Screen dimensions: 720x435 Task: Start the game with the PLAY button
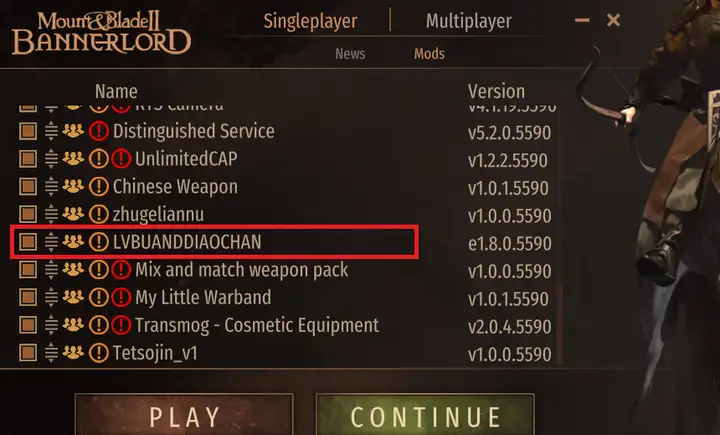click(185, 415)
